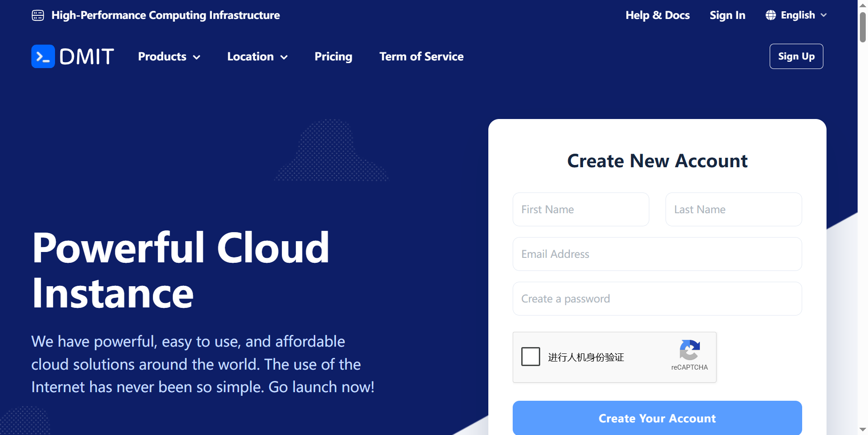
Task: Click the DMIT terminal logo icon
Action: 43,56
